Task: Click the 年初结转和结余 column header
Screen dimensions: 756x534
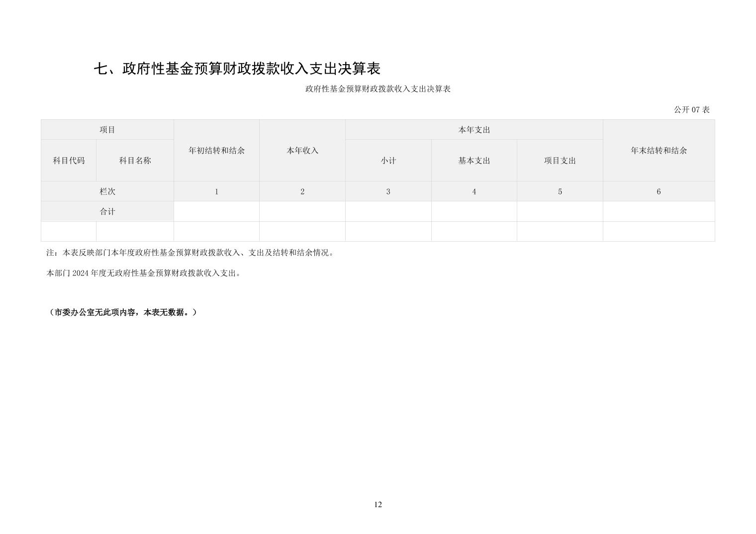Action: 216,151
